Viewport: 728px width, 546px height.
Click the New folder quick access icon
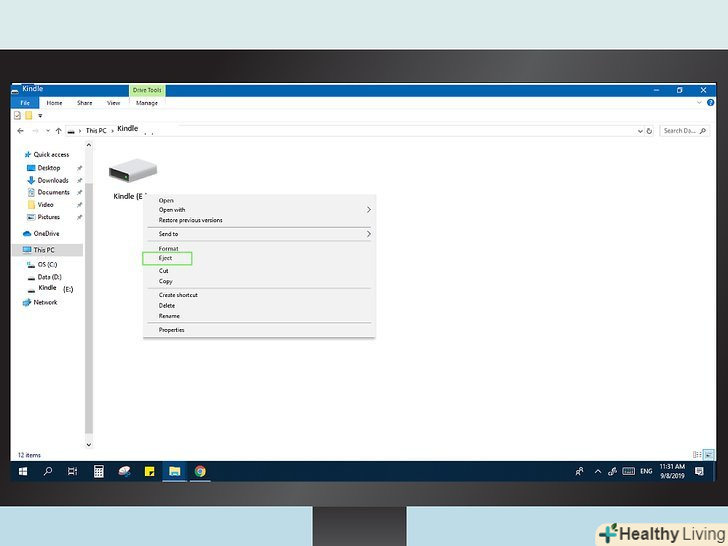(x=29, y=115)
